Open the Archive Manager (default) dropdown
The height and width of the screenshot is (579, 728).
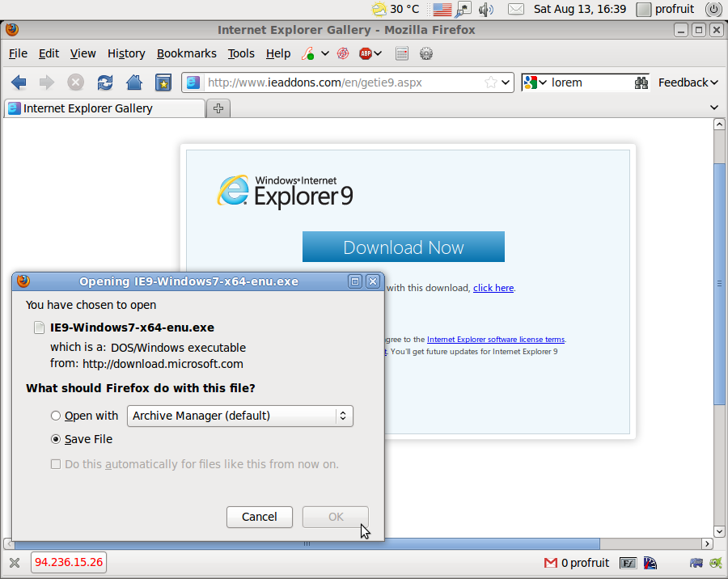[240, 416]
